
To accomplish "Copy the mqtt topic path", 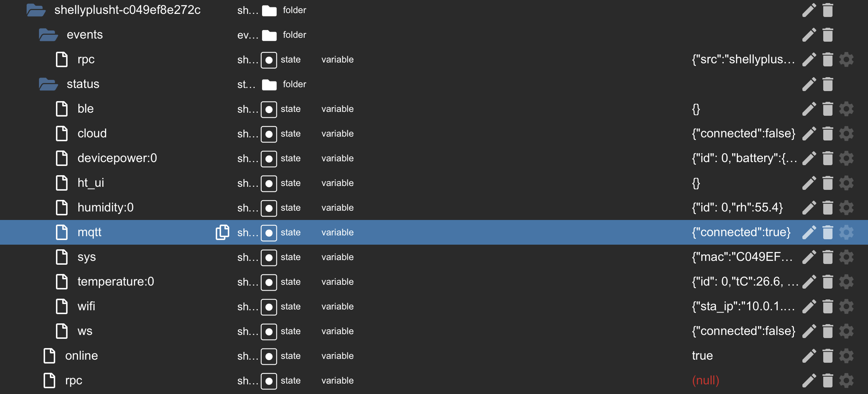I will click(x=222, y=232).
